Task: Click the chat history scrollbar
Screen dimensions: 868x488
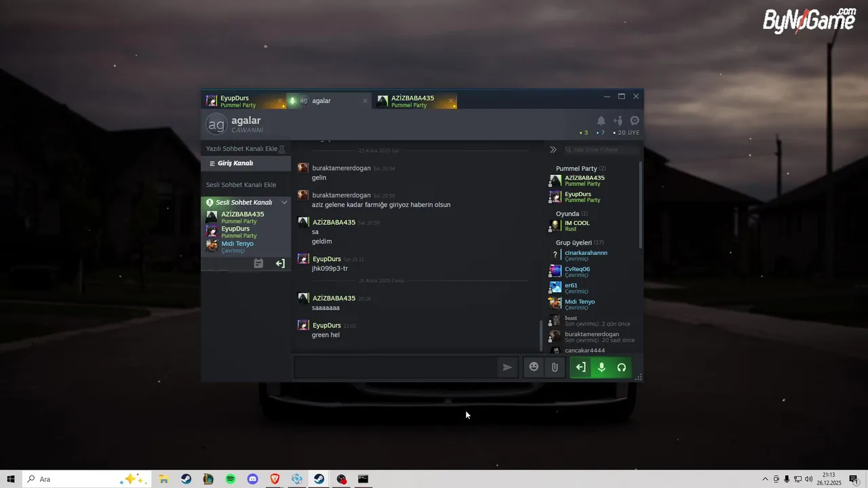Action: tap(541, 335)
